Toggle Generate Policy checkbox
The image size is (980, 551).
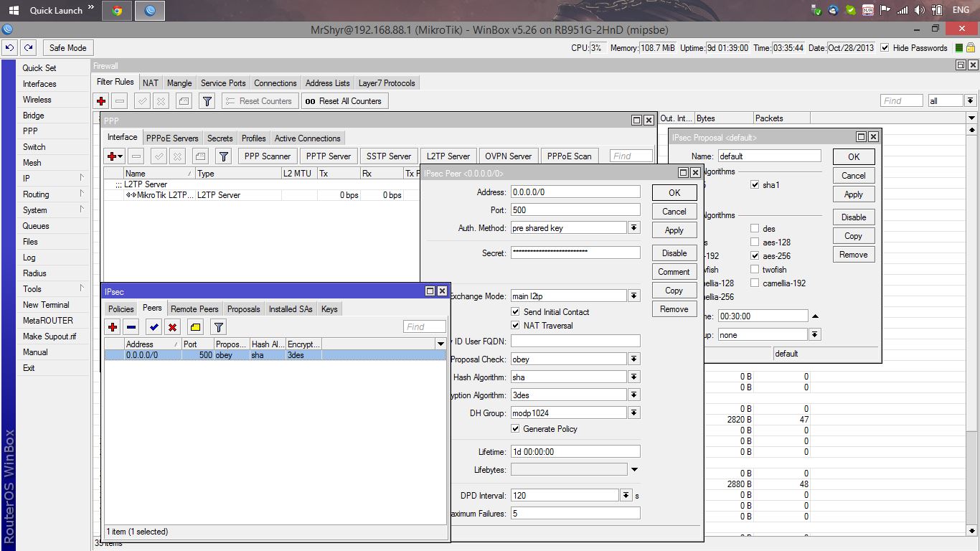tap(515, 429)
